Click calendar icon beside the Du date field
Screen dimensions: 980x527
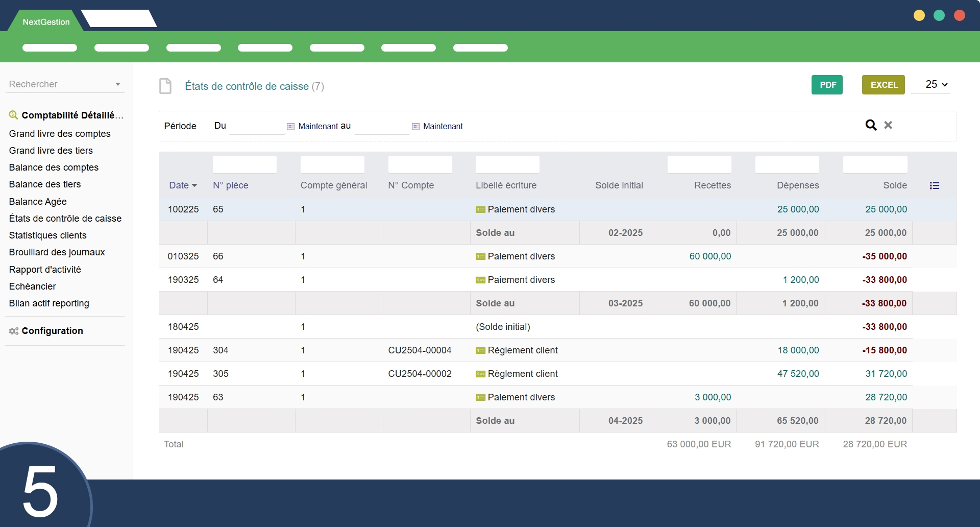[290, 127]
